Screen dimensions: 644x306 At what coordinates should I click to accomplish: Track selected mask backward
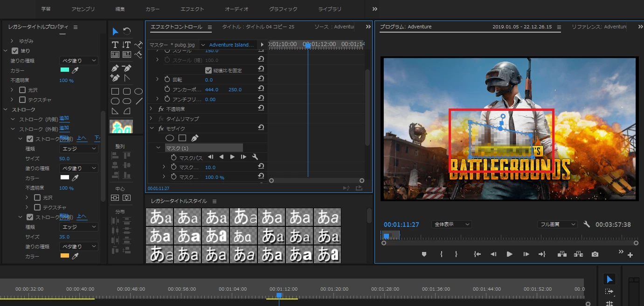pos(222,157)
